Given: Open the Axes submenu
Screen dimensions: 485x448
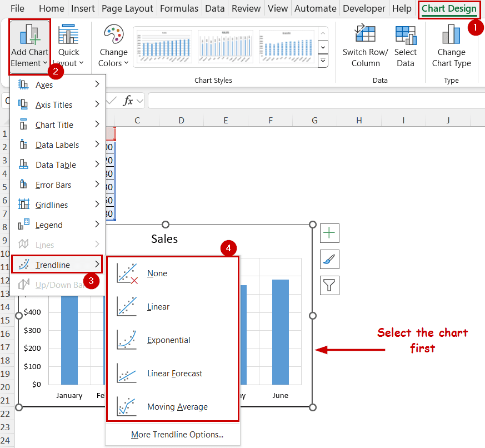Looking at the screenshot, I should coord(58,84).
